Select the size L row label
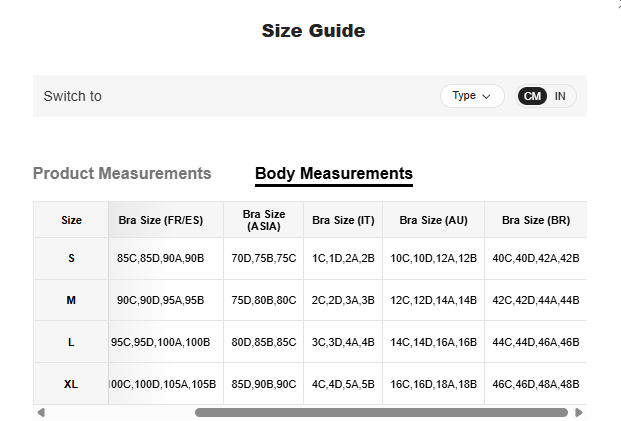The width and height of the screenshot is (621, 421). point(71,342)
